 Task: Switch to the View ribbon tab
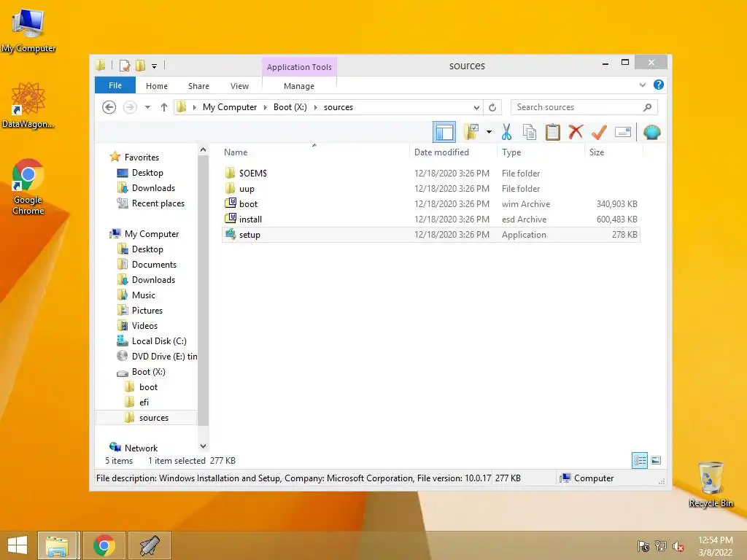click(239, 86)
